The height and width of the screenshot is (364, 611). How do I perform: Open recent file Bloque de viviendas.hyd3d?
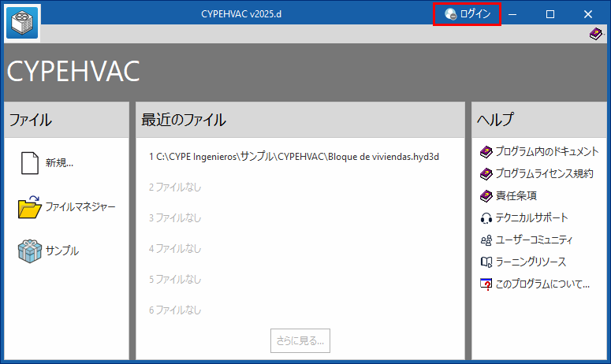[294, 157]
